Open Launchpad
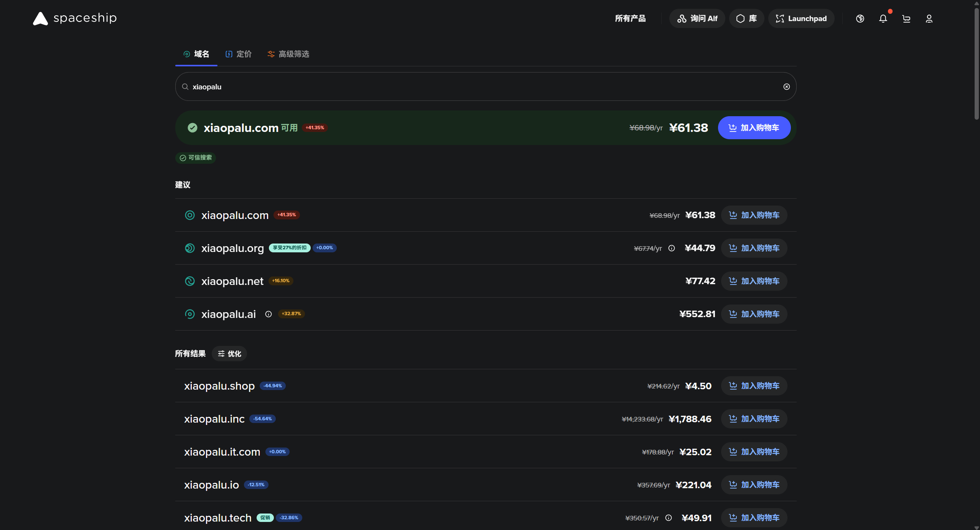This screenshot has height=530, width=980. click(801, 18)
